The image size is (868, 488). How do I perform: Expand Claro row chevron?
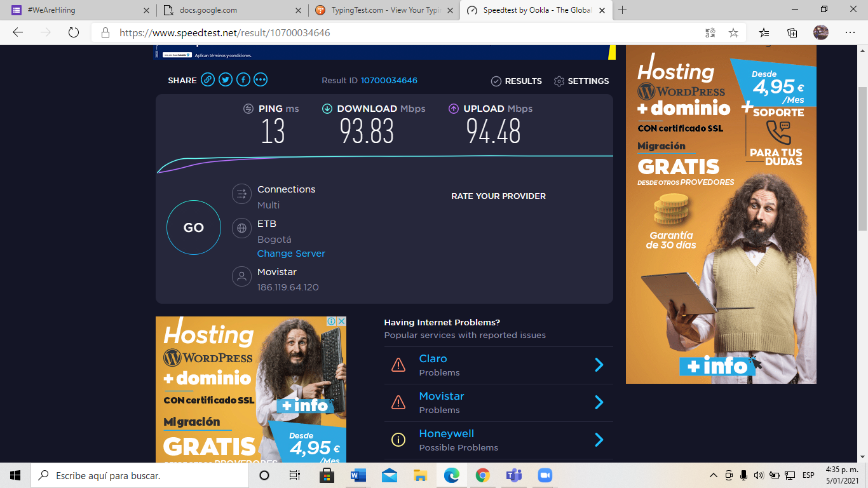tap(599, 365)
